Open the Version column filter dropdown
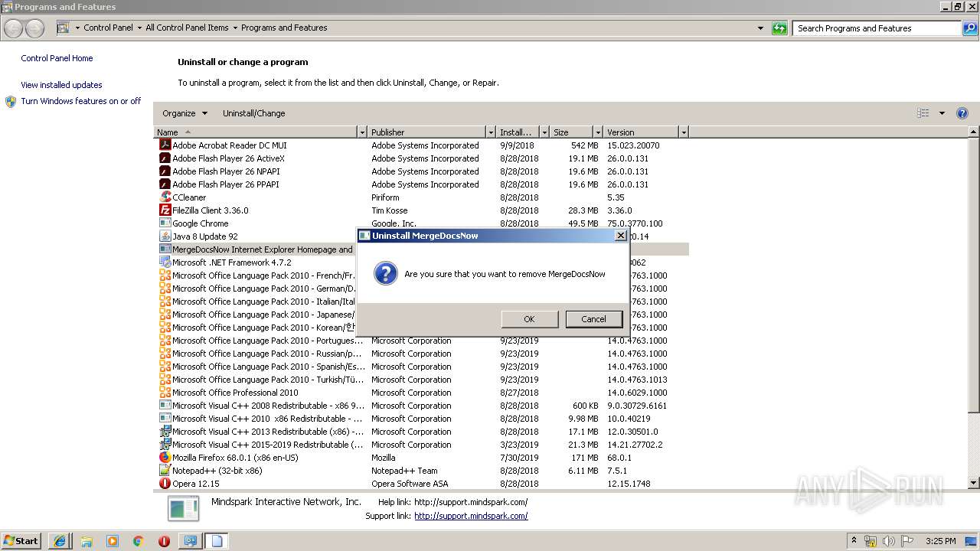 point(684,132)
